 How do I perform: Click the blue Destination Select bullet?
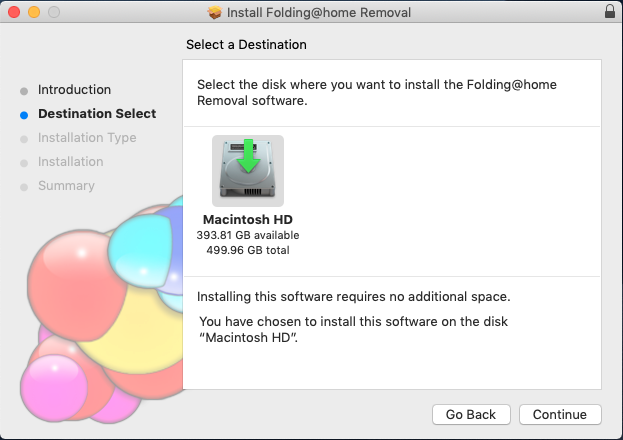coord(24,115)
